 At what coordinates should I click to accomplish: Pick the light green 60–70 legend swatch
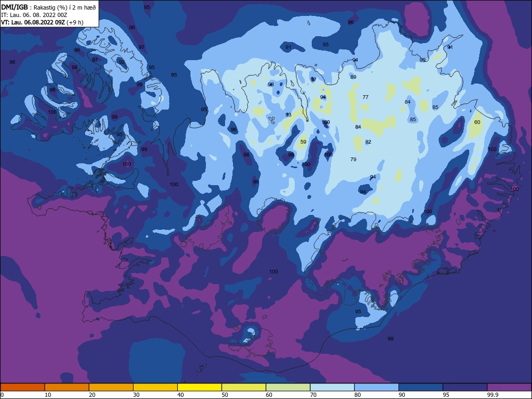coord(288,387)
